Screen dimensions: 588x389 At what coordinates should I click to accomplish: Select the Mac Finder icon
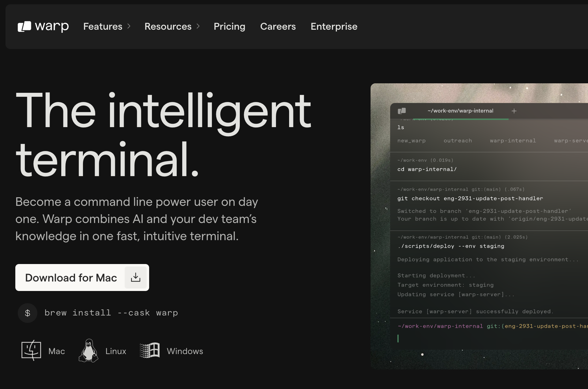[31, 350]
